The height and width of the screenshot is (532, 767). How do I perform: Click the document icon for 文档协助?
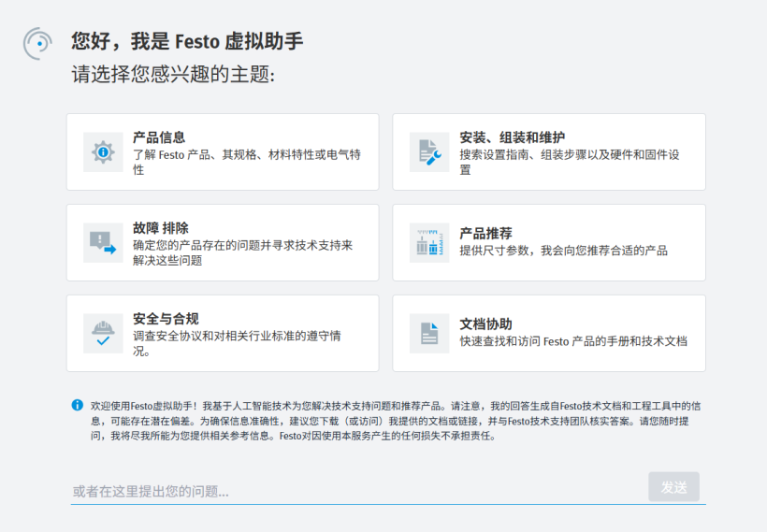tap(429, 334)
